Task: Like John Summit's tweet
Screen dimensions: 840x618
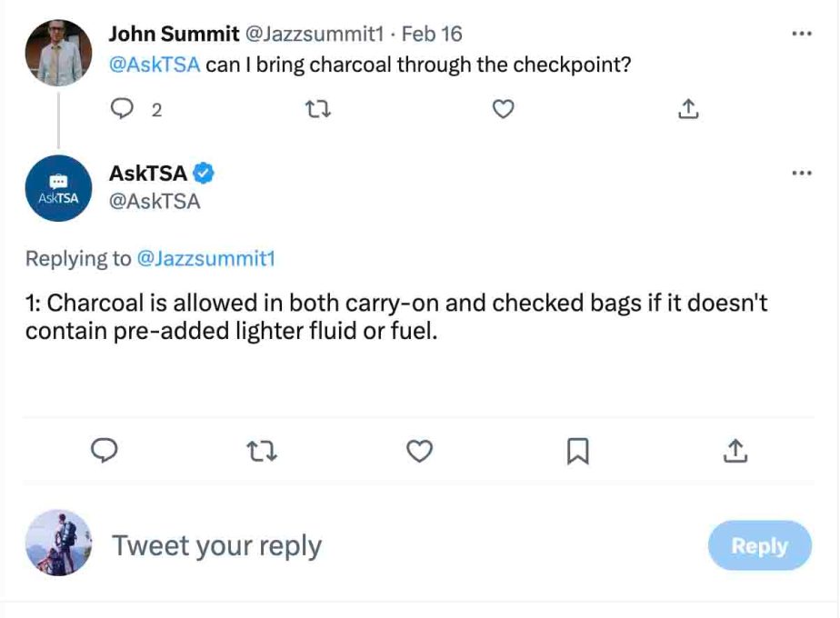Action: tap(503, 109)
